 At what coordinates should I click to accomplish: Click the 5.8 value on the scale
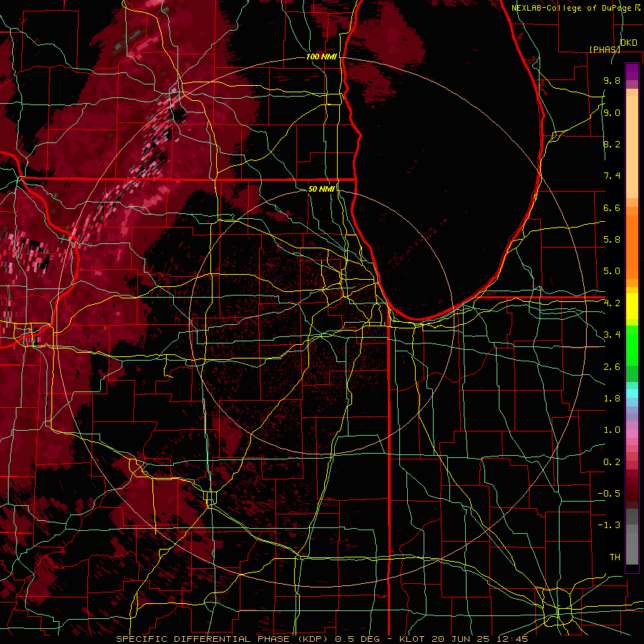point(612,240)
